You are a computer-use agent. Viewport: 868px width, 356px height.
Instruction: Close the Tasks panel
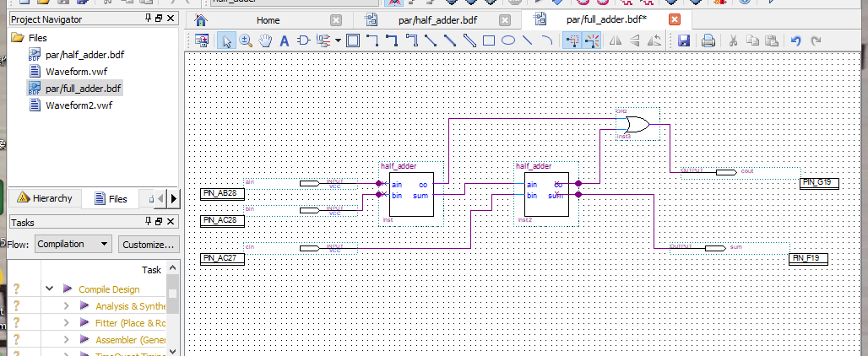(171, 222)
